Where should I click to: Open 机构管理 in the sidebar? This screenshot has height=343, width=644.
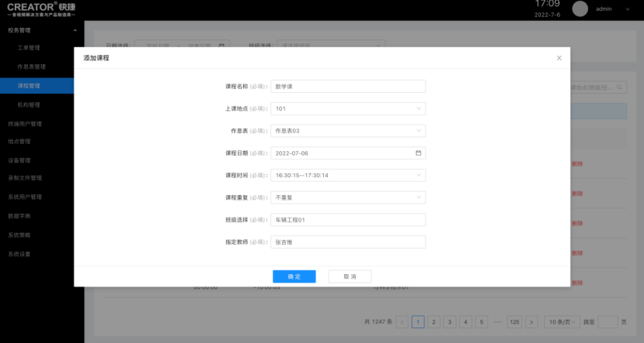click(29, 105)
